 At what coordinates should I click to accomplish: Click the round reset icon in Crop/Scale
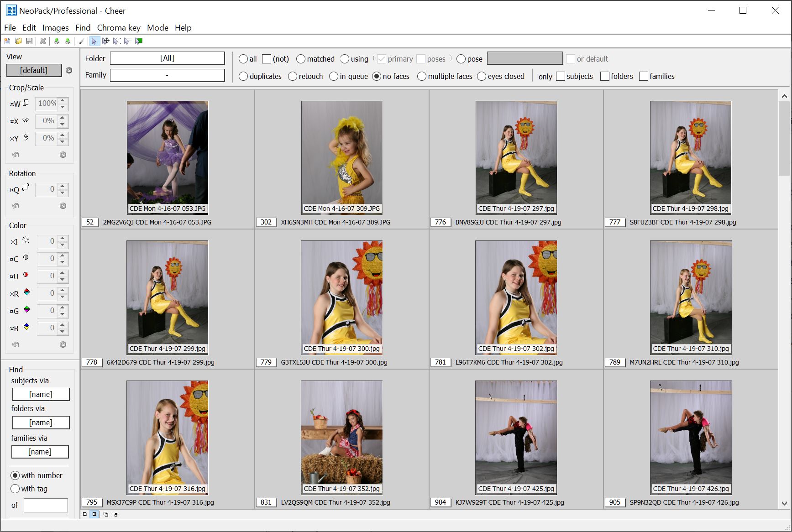63,155
